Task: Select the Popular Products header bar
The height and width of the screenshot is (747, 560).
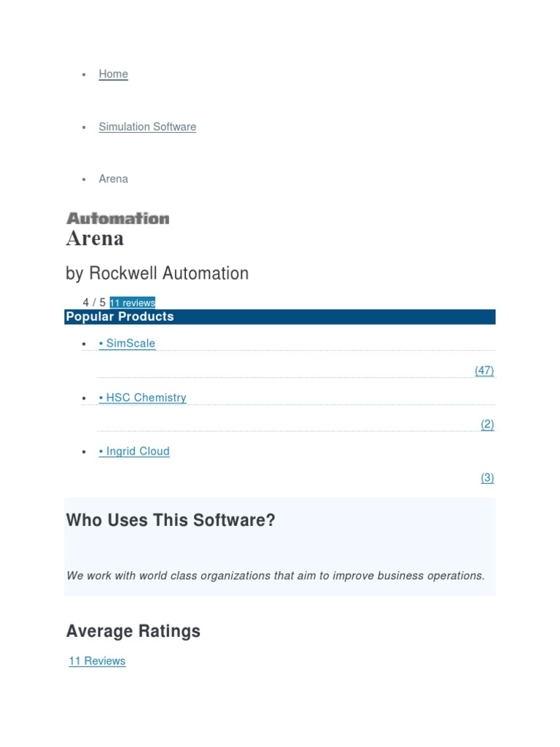Action: [x=280, y=317]
